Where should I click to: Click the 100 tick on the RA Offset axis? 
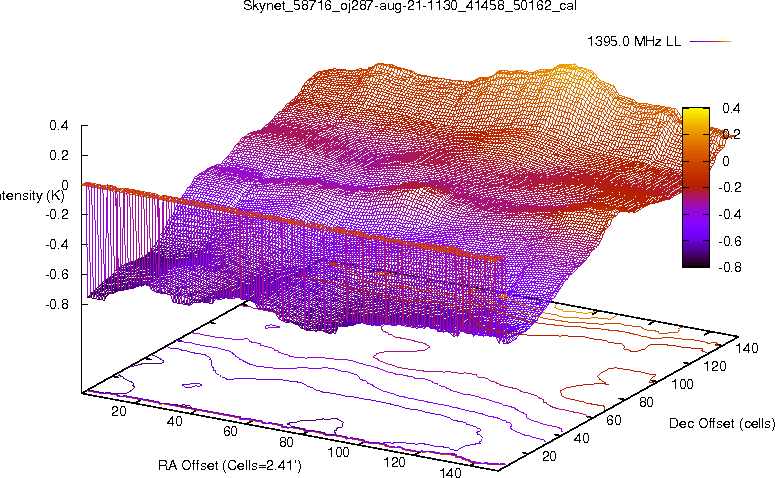(339, 452)
